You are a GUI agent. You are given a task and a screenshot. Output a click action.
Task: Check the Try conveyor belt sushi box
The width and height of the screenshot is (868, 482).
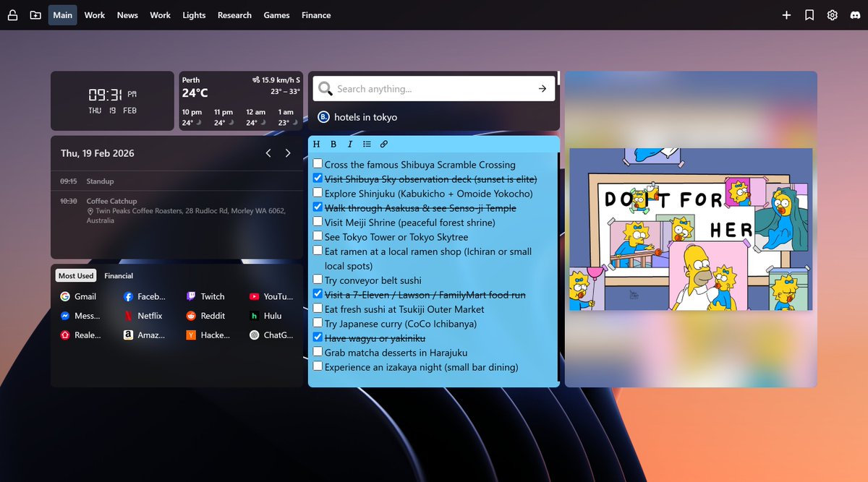pos(318,280)
